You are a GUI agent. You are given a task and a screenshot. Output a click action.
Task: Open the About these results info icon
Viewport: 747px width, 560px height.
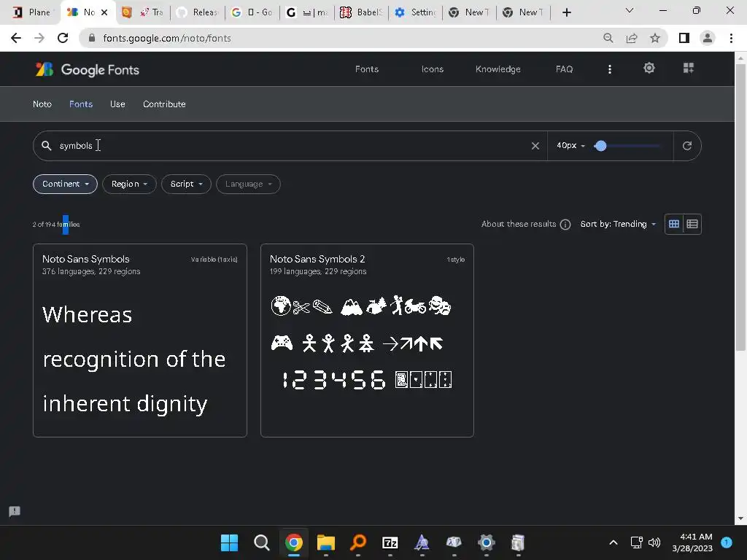565,225
